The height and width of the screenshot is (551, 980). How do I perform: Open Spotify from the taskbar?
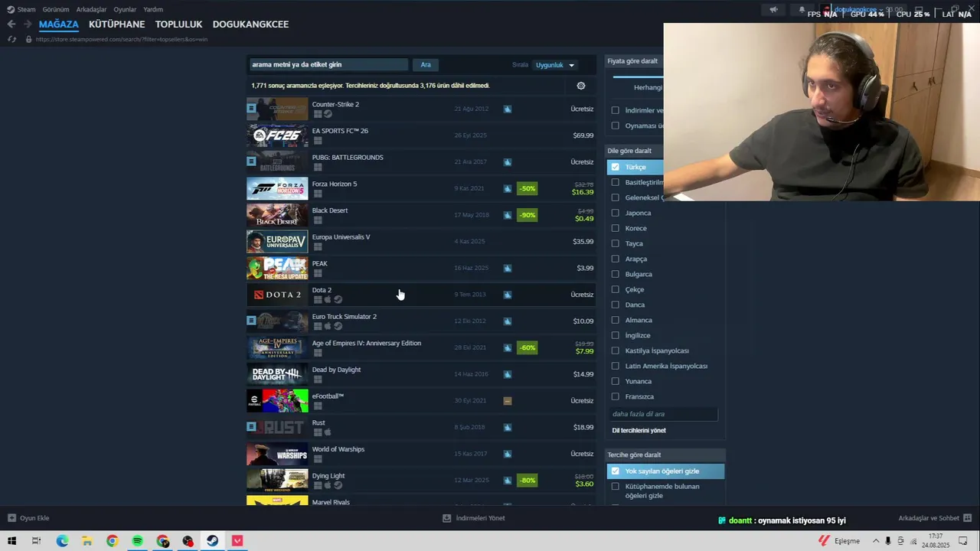click(137, 541)
